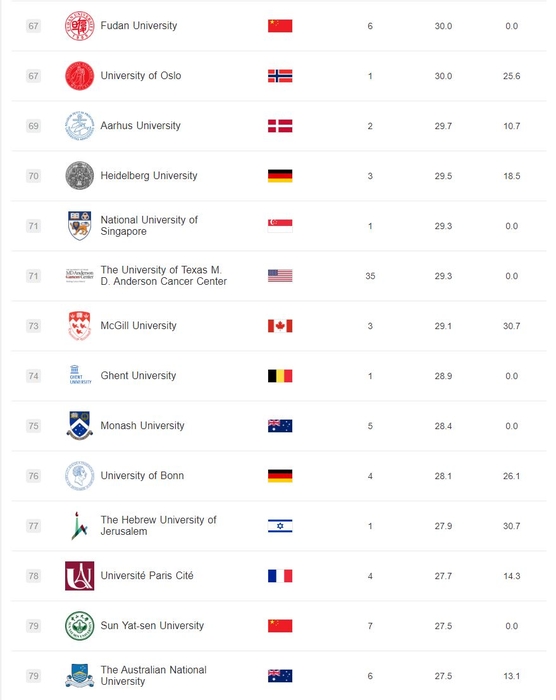Click the Université Paris Cité maroon logo
Viewport: 556px width, 700px height.
click(79, 576)
